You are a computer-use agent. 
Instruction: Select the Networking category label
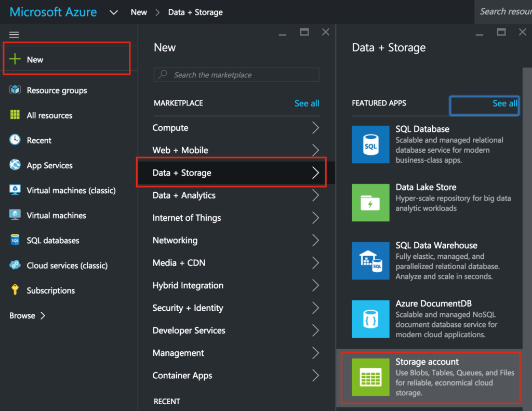click(x=175, y=240)
